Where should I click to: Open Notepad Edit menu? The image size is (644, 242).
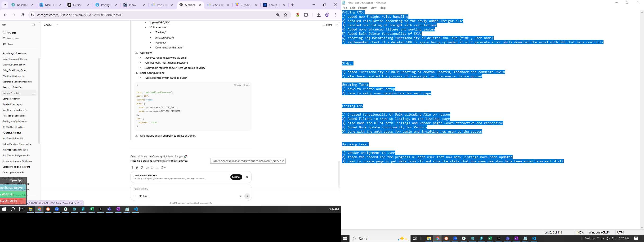(353, 8)
